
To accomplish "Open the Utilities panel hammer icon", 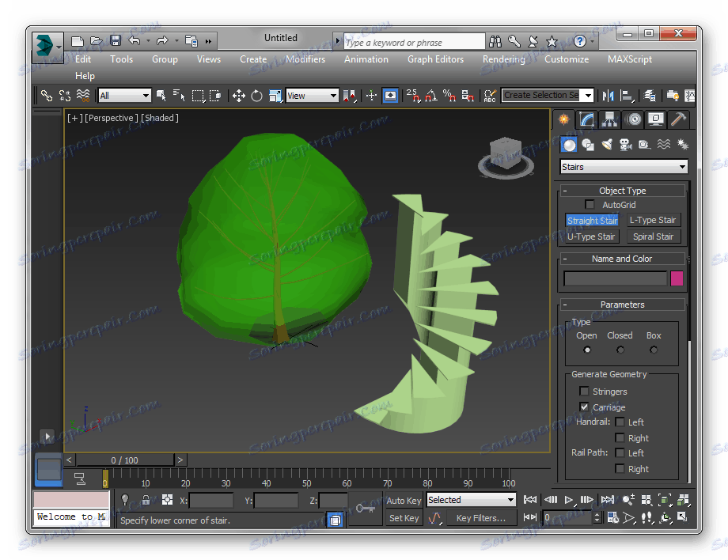I will coord(678,119).
